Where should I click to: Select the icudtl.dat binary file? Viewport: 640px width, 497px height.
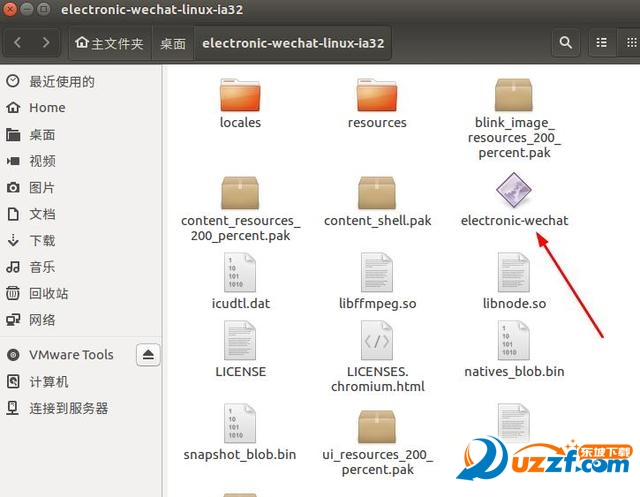tap(240, 274)
